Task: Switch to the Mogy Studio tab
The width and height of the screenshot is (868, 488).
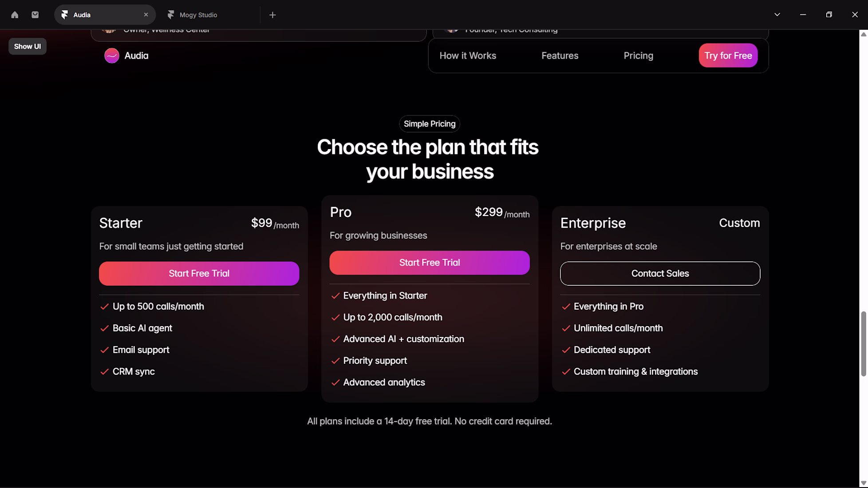Action: click(x=198, y=15)
